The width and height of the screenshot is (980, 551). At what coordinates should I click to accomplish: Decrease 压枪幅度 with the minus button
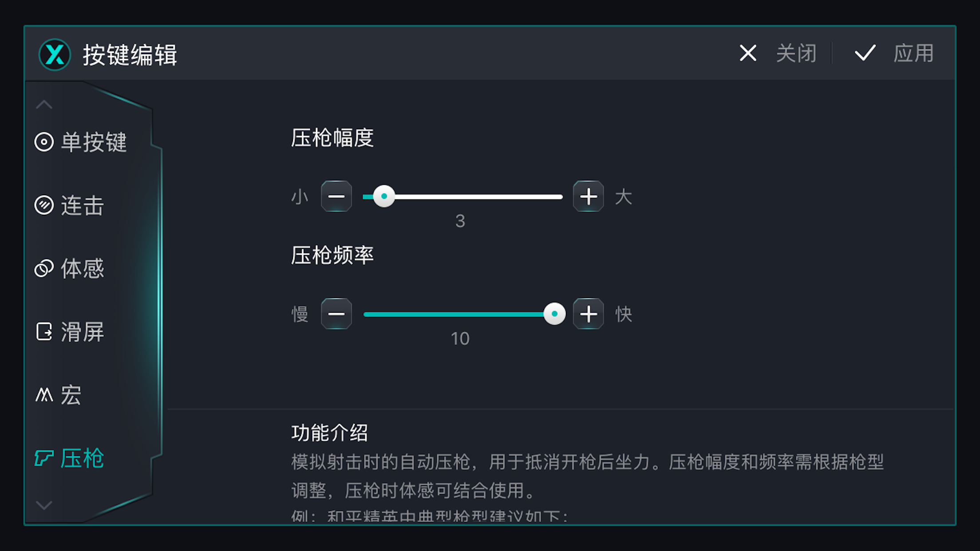coord(336,197)
